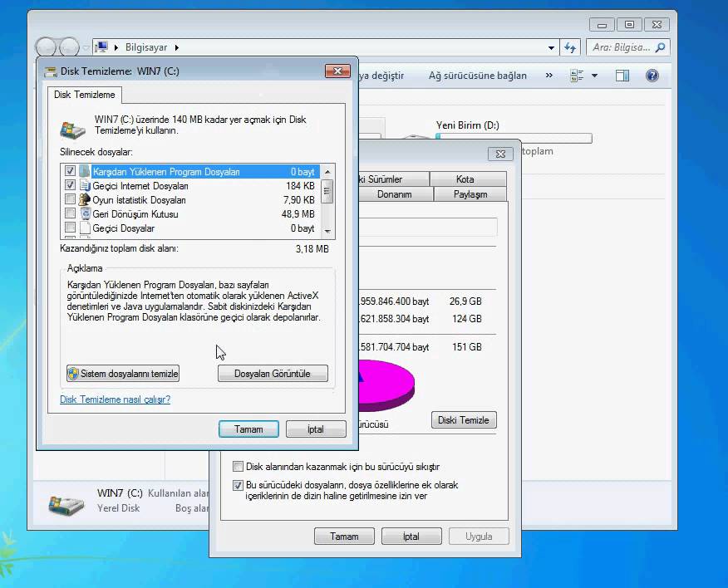
Task: Open Explorer help icon
Action: click(x=652, y=76)
